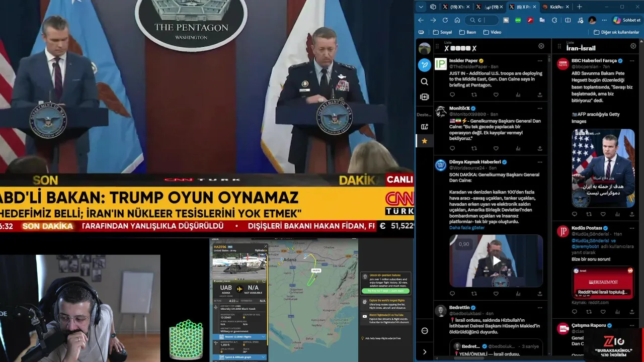This screenshot has height=362, width=644.
Task: Click 'Daha fazla göster' link
Action: 467,228
